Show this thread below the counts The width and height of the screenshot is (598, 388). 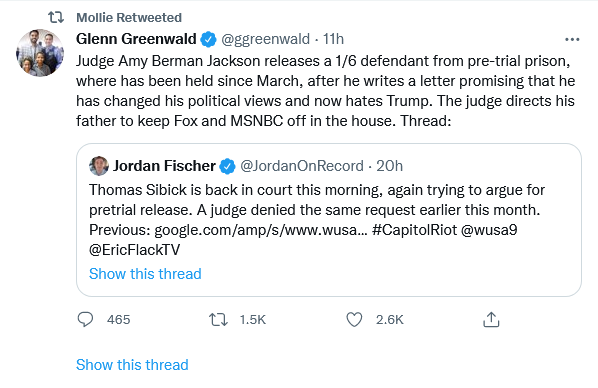point(132,365)
